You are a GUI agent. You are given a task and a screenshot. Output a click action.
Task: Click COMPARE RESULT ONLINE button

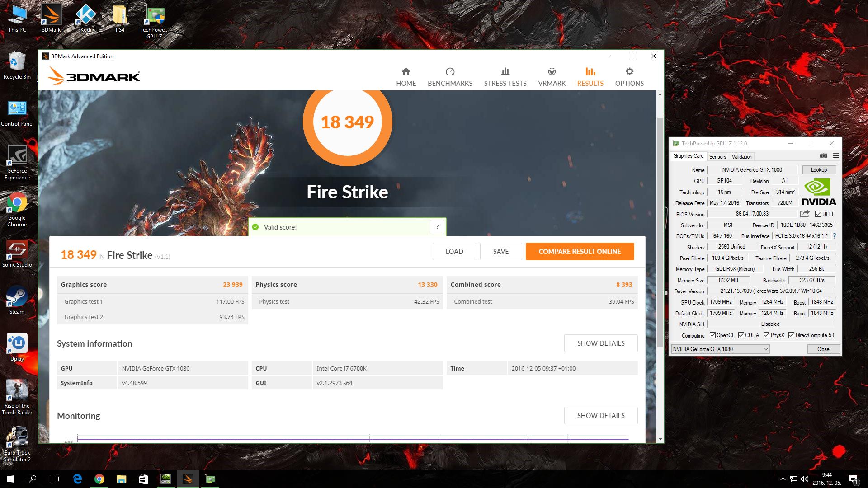click(x=580, y=252)
